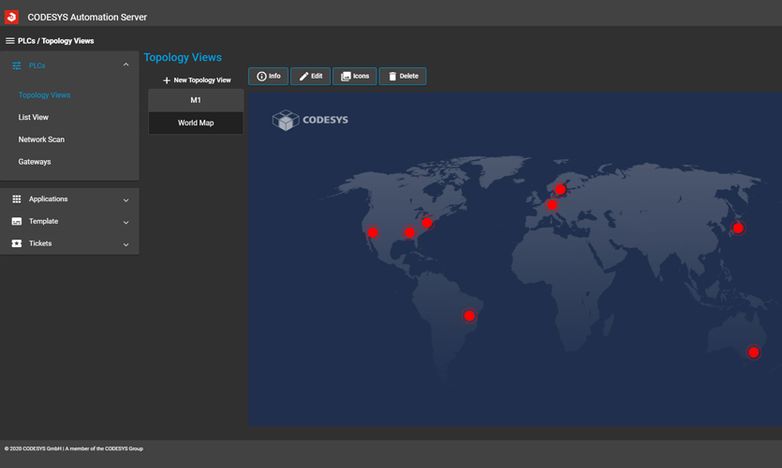
Task: Click the red marker in Brazil
Action: 469,316
